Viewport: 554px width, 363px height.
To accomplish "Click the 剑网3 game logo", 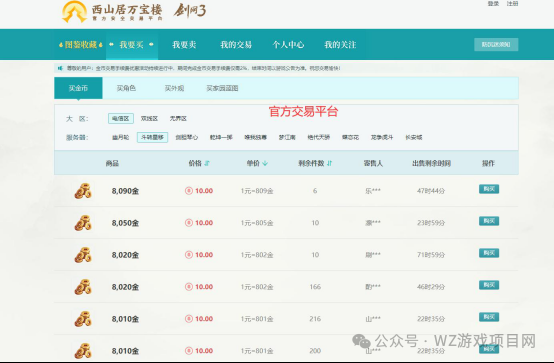I will (x=190, y=10).
